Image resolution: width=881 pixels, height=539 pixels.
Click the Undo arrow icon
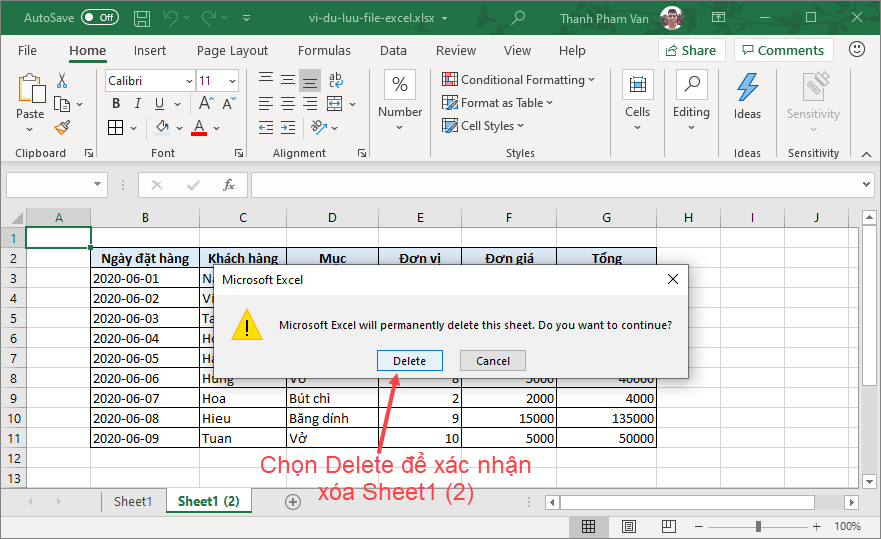coord(171,18)
